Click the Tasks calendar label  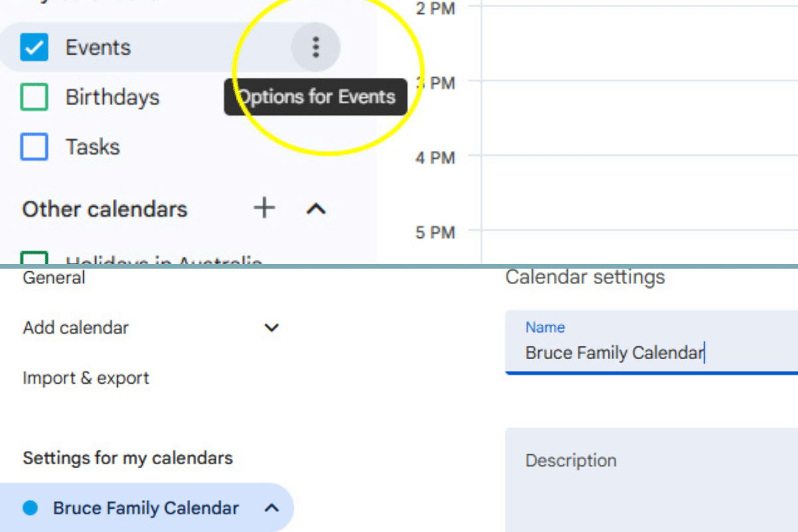(x=92, y=146)
